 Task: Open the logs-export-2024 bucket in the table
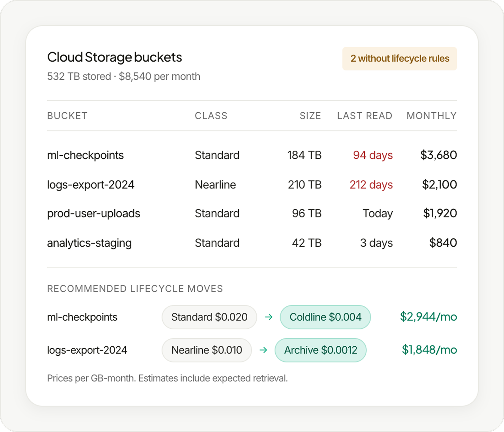91,185
